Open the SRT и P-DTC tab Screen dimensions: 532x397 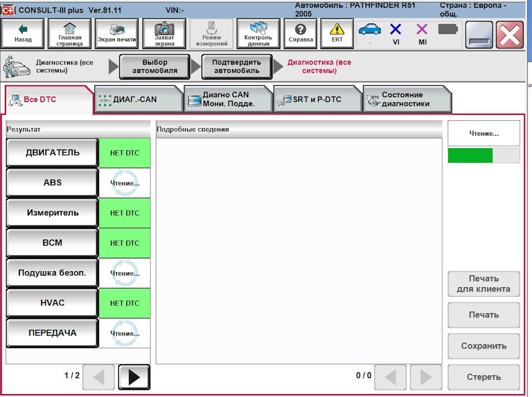pos(317,99)
